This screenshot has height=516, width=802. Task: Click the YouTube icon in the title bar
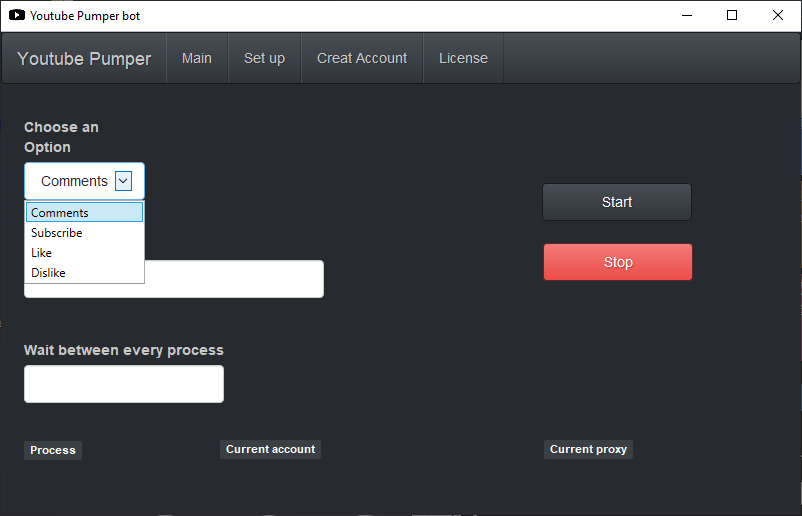click(17, 15)
